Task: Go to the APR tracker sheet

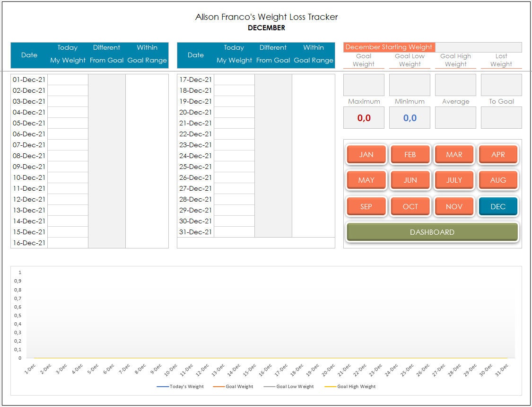Action: pos(498,154)
